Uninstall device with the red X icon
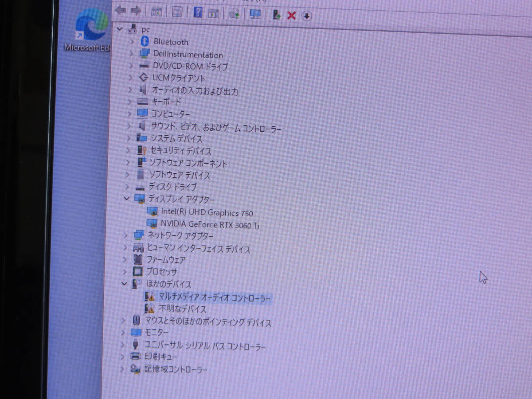The height and width of the screenshot is (399, 532). (x=291, y=16)
